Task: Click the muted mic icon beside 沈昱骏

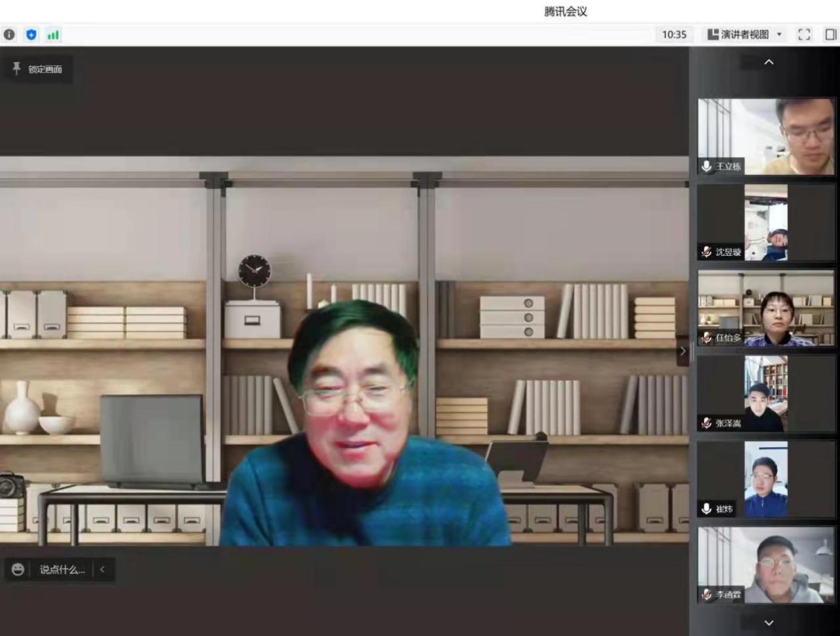Action: coord(706,252)
